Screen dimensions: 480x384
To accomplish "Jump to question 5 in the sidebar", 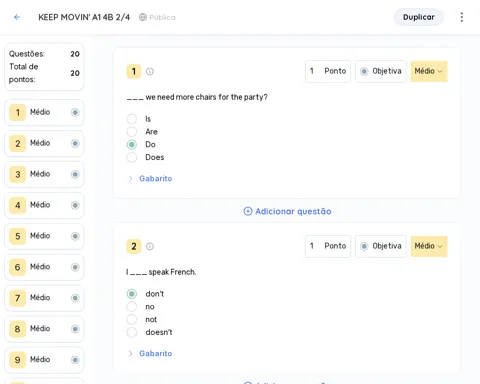I will (x=44, y=236).
